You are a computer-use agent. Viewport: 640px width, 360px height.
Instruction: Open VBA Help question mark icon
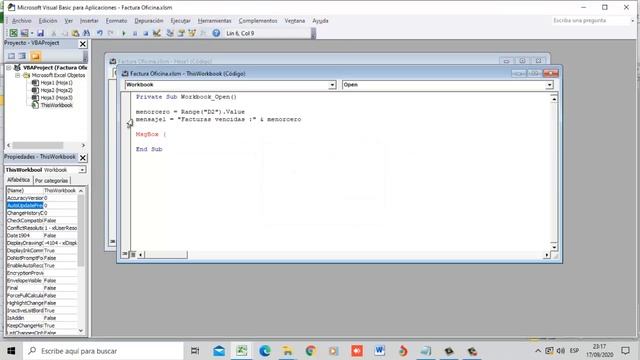click(216, 33)
